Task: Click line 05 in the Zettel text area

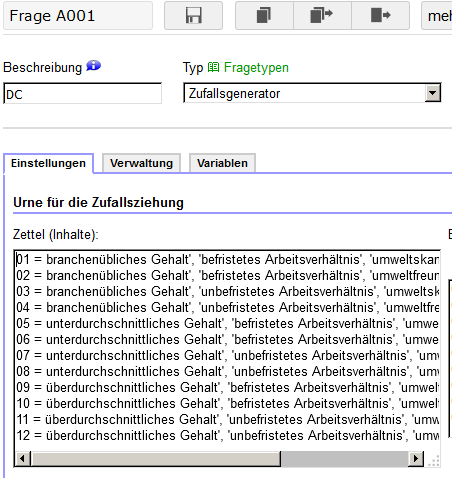Action: [x=227, y=323]
